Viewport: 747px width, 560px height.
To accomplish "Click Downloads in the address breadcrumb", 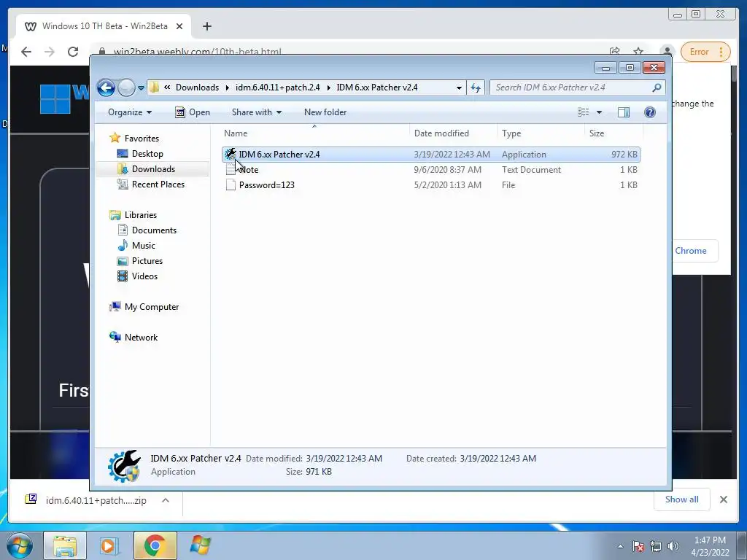I will point(197,87).
